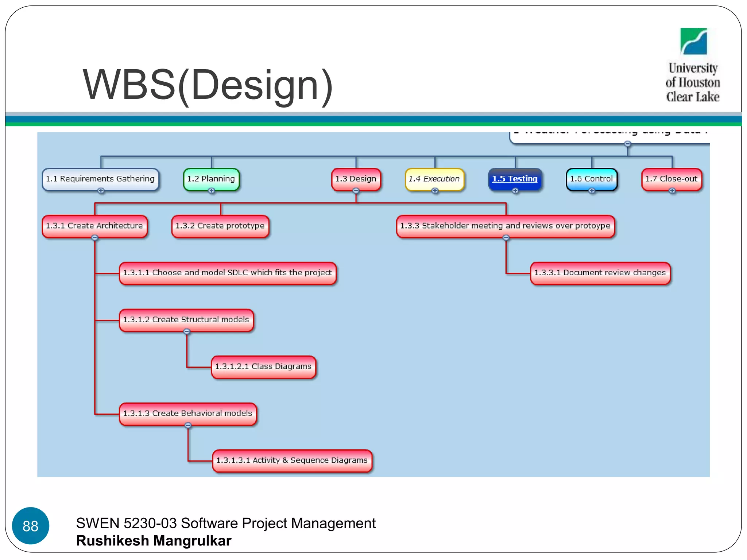
Task: Click the WBS(Design) slide title
Action: pos(208,85)
